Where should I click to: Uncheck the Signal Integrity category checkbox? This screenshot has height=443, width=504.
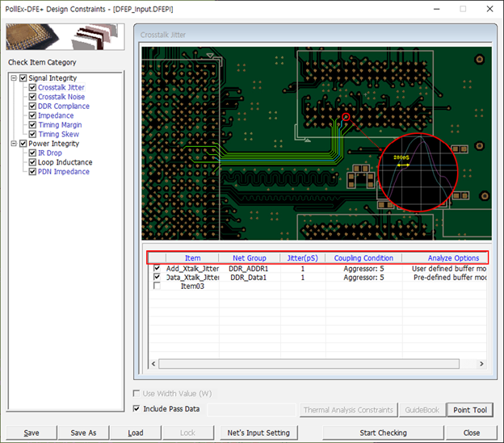[23, 78]
